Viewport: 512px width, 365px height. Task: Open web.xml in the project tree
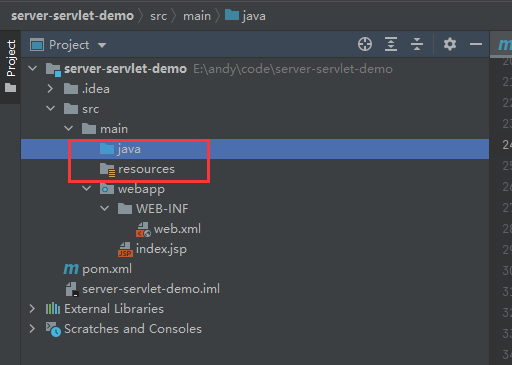[x=177, y=229]
